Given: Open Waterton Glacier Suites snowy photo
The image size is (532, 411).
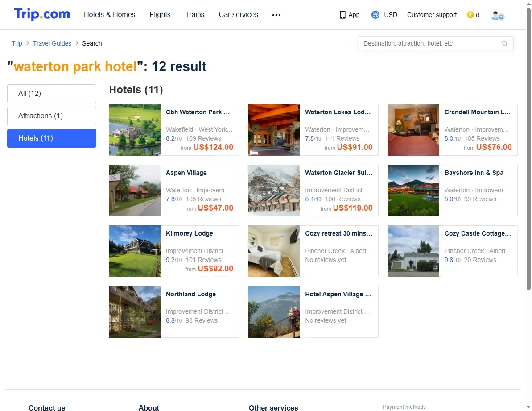Looking at the screenshot, I should tap(274, 191).
